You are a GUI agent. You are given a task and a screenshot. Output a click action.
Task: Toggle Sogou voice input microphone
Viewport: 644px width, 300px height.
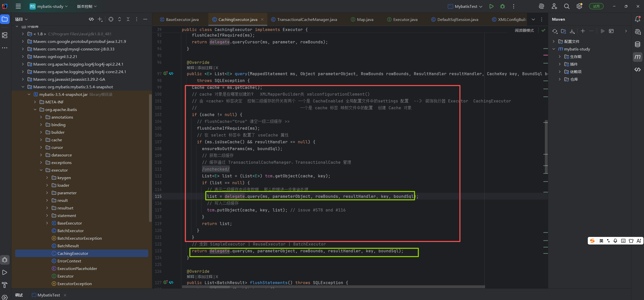click(616, 241)
